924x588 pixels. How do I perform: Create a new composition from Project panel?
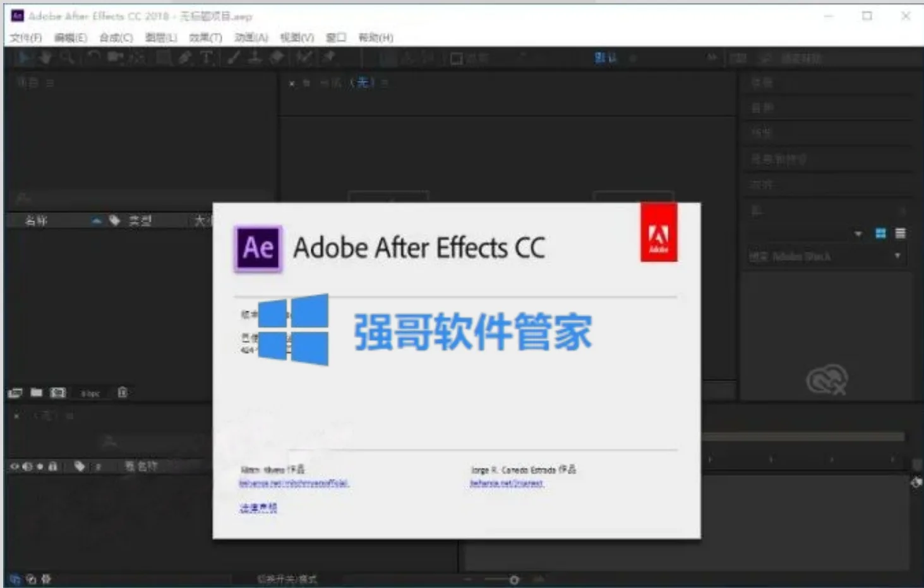58,393
